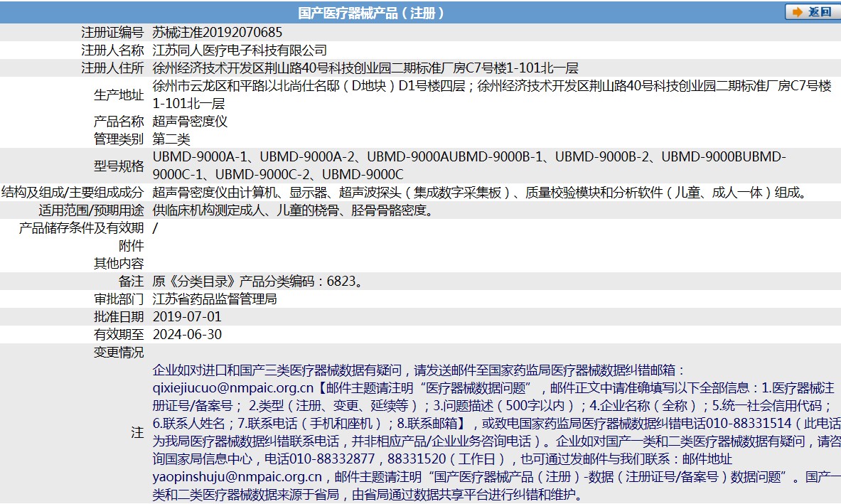Click email address qixiejiucuo@nmpaic.org.cn
The image size is (841, 504).
pyautogui.click(x=232, y=387)
